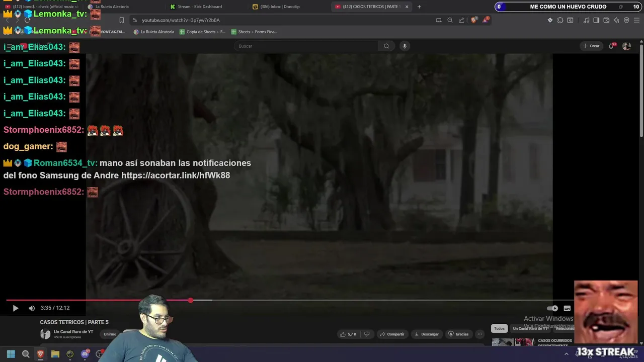
Task: Open Brave Shields lion icon
Action: 474,20
